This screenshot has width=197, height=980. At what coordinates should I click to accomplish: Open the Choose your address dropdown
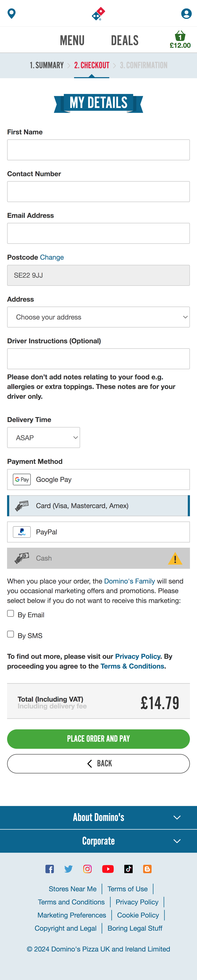point(98,317)
